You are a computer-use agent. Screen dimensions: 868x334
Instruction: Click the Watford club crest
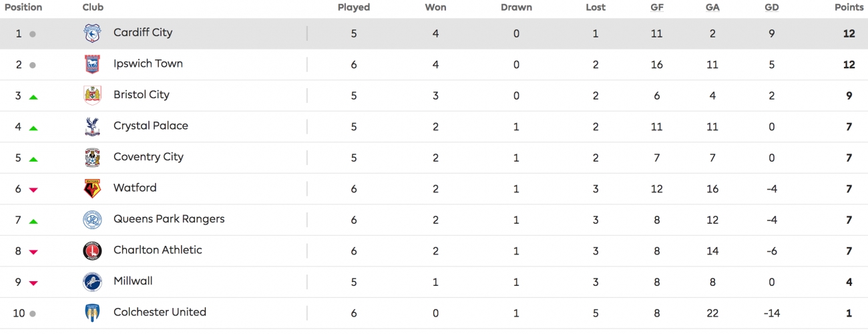(x=92, y=188)
